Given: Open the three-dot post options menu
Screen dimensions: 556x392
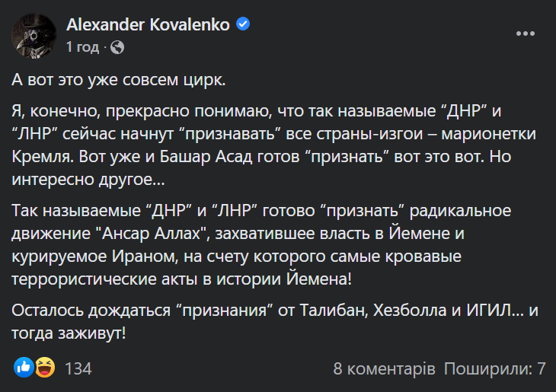Looking at the screenshot, I should pos(526,34).
